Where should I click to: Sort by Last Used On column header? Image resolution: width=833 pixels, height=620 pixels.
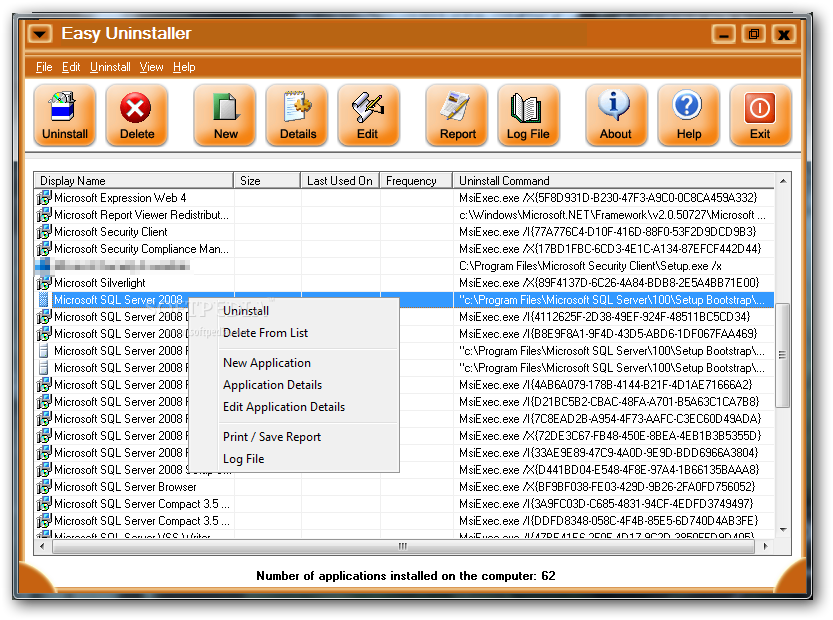click(x=340, y=181)
